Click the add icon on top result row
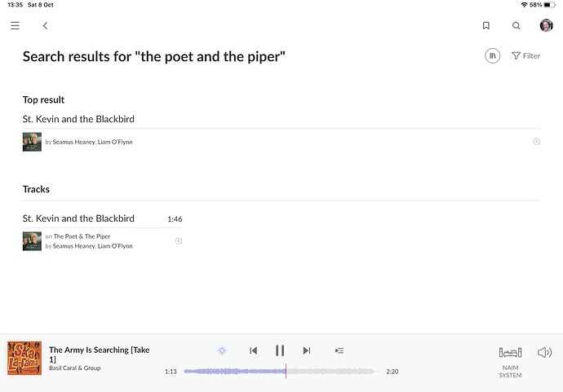Screen dimensions: 563x392 (536, 142)
